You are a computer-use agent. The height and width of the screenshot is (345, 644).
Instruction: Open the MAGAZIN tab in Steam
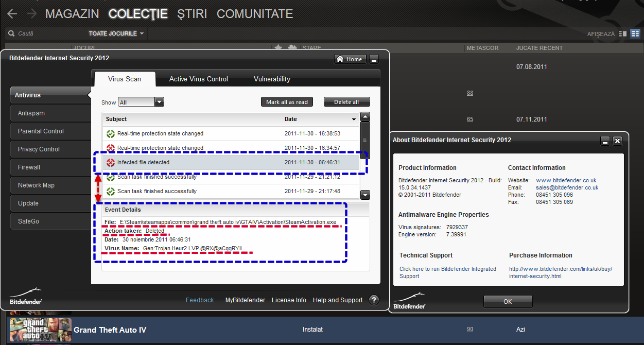[73, 14]
